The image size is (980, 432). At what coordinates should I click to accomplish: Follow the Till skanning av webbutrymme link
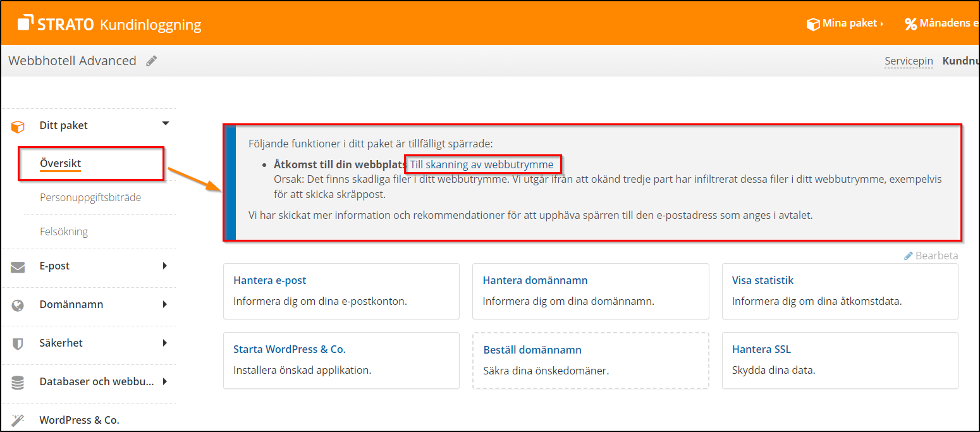(x=482, y=164)
